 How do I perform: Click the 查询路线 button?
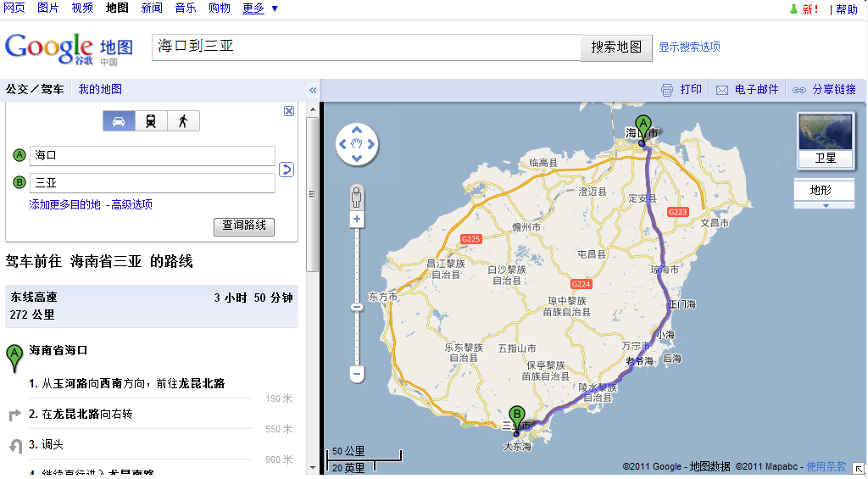coord(244,226)
